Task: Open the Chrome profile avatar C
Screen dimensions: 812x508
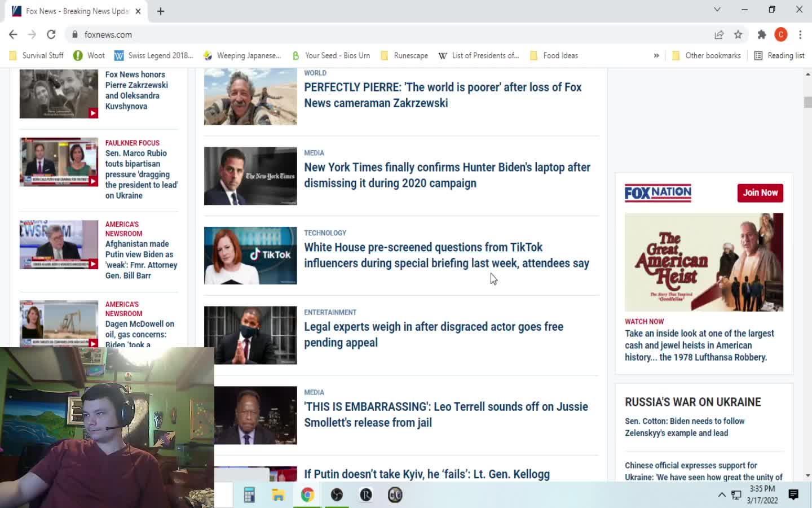Action: pyautogui.click(x=781, y=34)
